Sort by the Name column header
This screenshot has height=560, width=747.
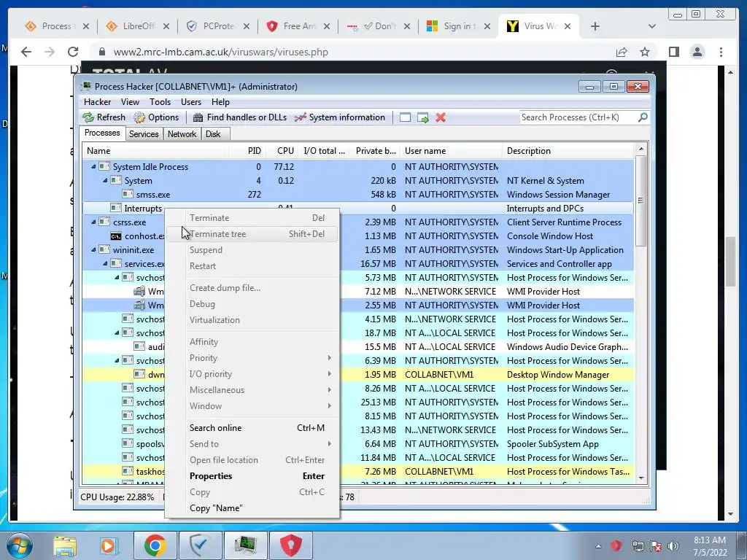[x=155, y=150]
